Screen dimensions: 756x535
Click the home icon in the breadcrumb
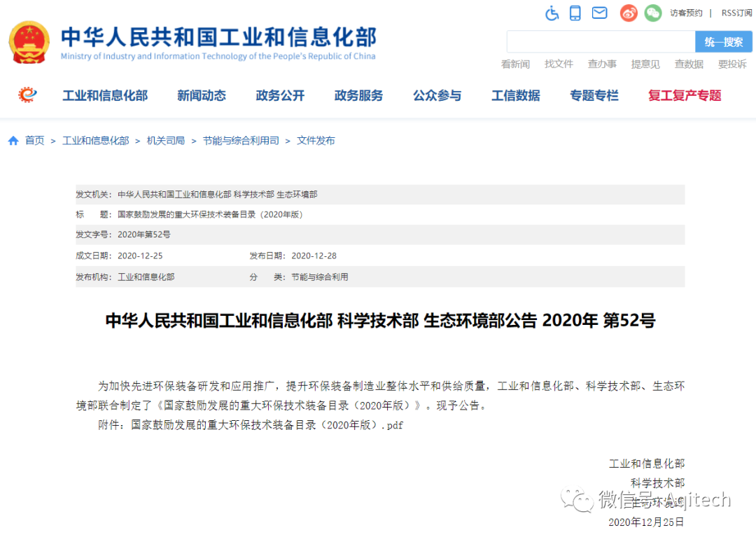[x=13, y=140]
